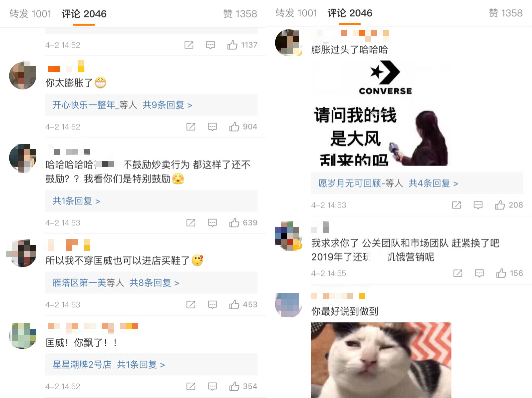
Task: Open user link 星星潮牌2号店
Action: point(82,365)
